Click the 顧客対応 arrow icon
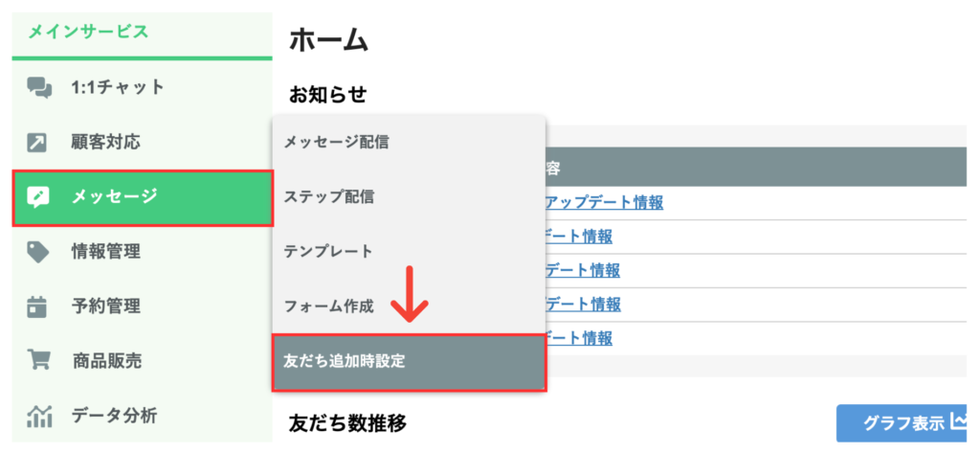Image resolution: width=980 pixels, height=454 pixels. 38,143
